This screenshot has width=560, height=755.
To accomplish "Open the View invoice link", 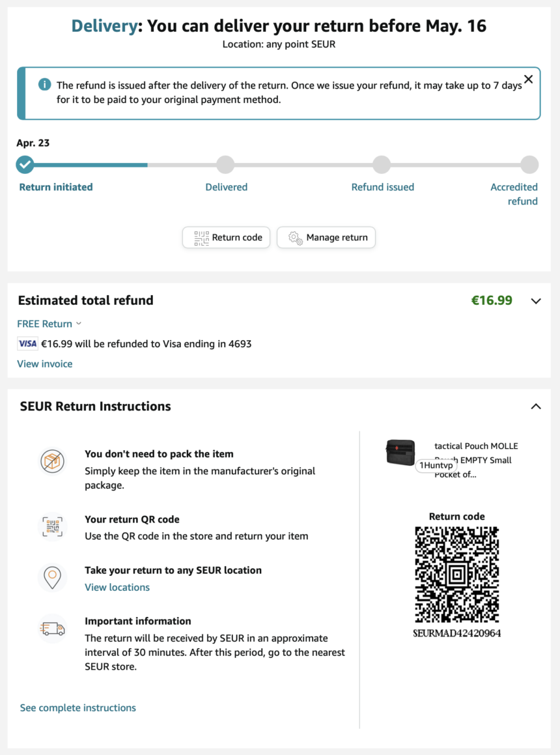I will tap(45, 363).
